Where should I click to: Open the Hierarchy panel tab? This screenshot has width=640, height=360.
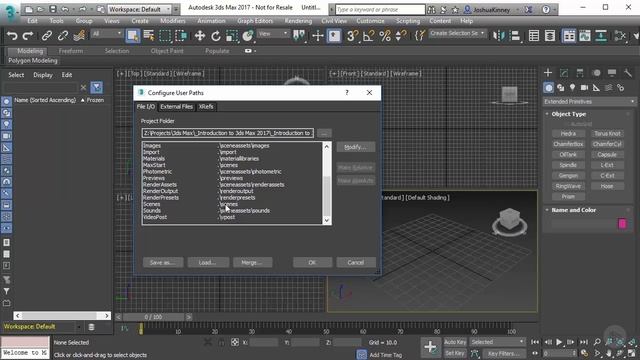580,73
